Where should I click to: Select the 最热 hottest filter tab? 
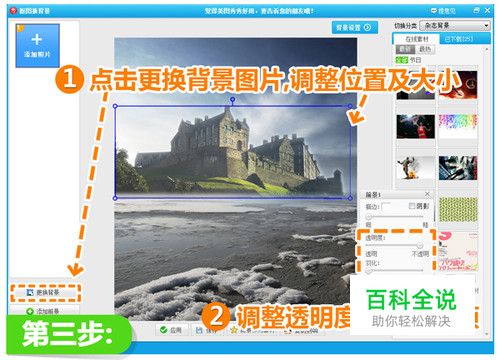coord(425,49)
